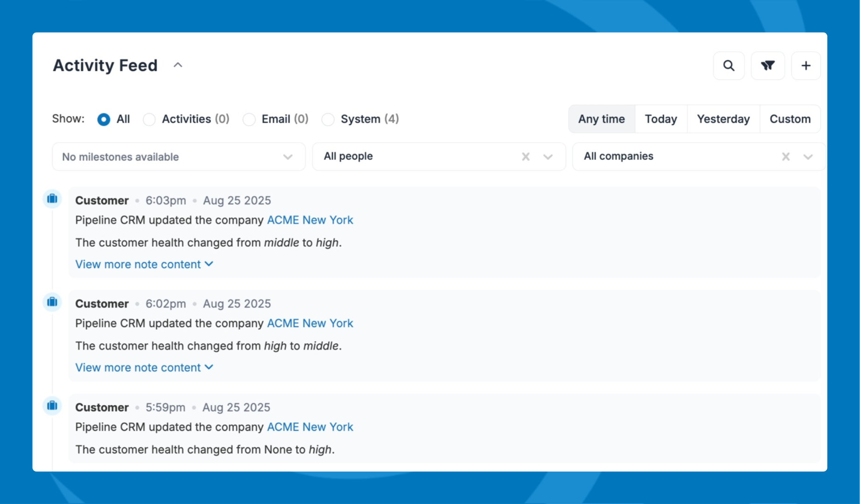
Task: Switch to the Custom time tab
Action: tap(790, 119)
